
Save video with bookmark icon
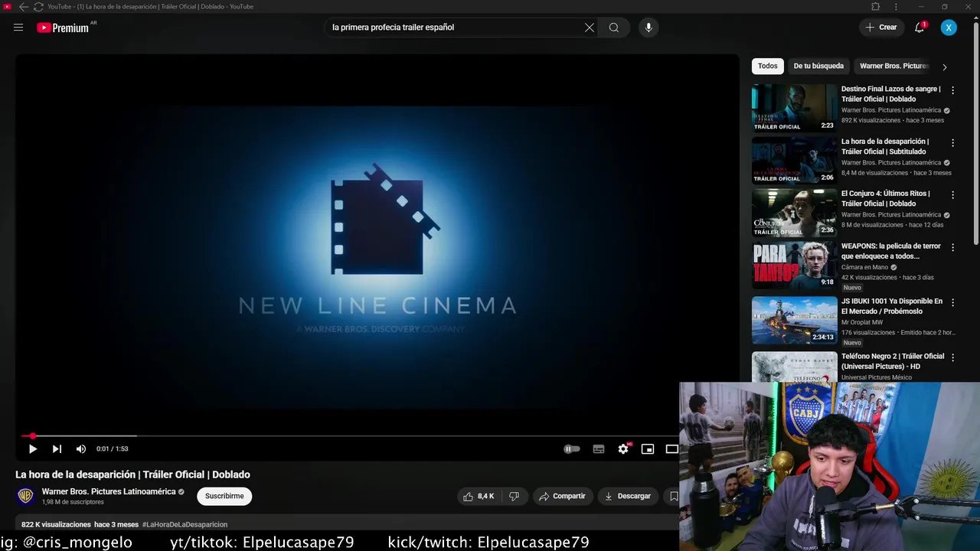[x=673, y=496]
